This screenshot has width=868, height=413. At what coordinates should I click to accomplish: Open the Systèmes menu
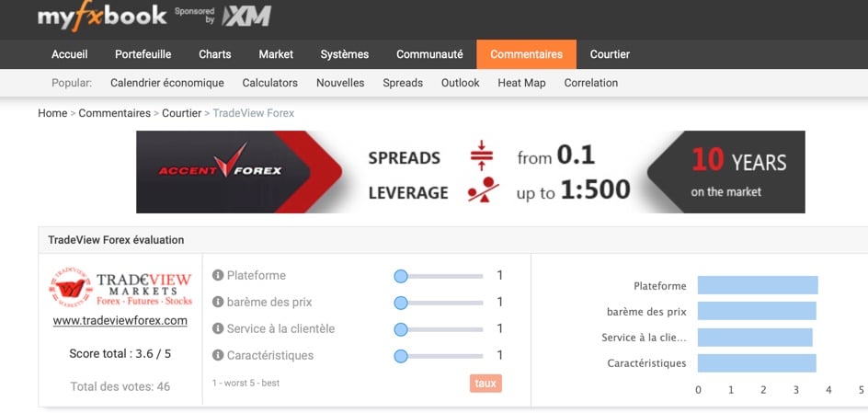pos(344,54)
